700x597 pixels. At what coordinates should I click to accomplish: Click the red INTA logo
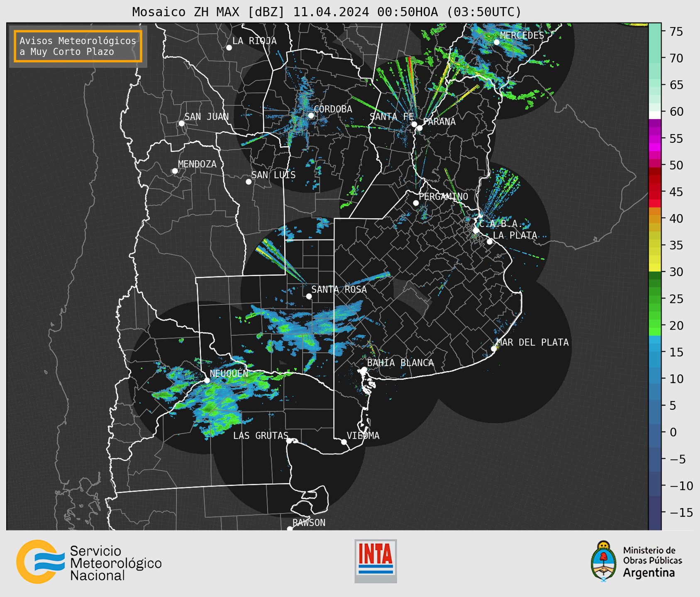click(376, 561)
